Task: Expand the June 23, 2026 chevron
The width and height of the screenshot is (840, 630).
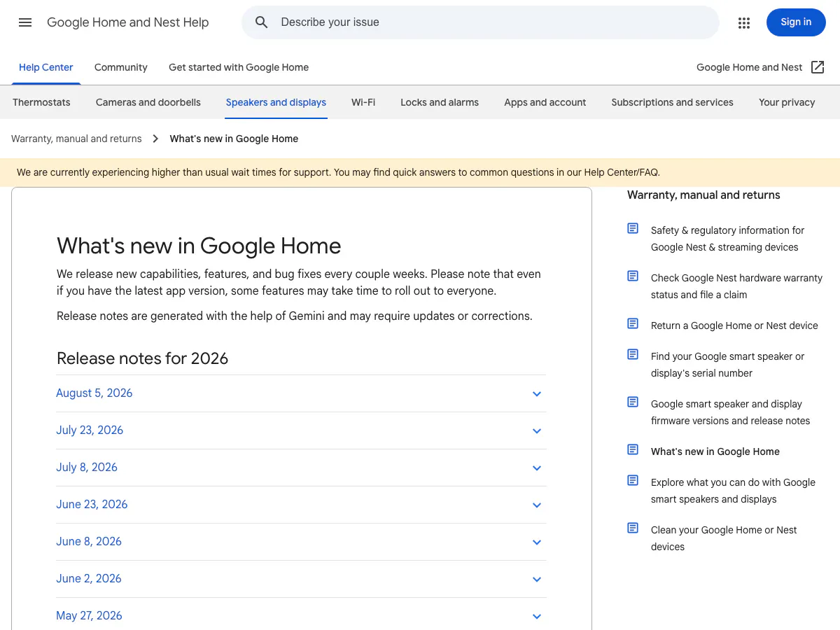Action: pyautogui.click(x=537, y=505)
